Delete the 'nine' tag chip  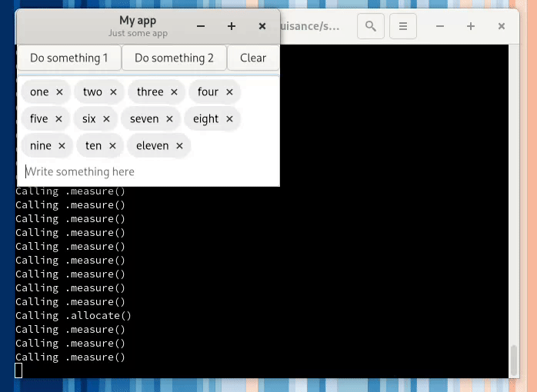pyautogui.click(x=62, y=146)
